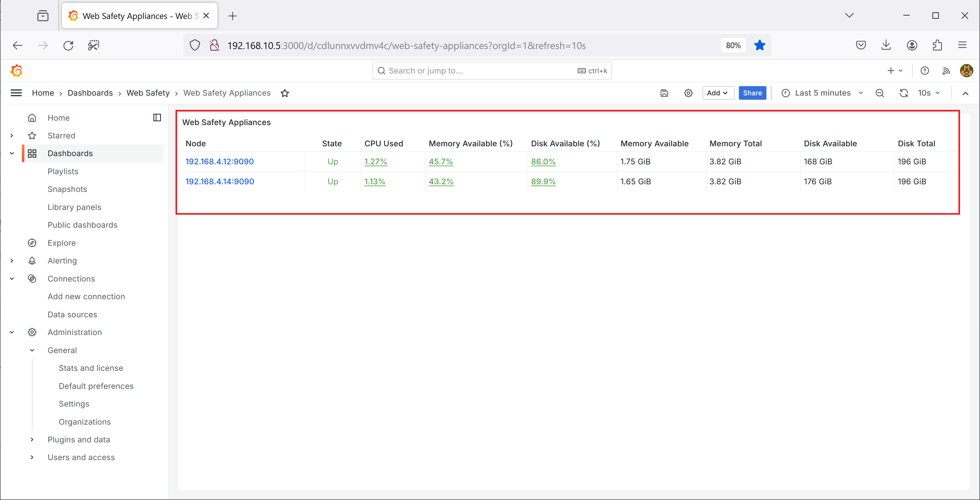The width and height of the screenshot is (980, 500).
Task: Sort table by Node column header
Action: click(195, 144)
